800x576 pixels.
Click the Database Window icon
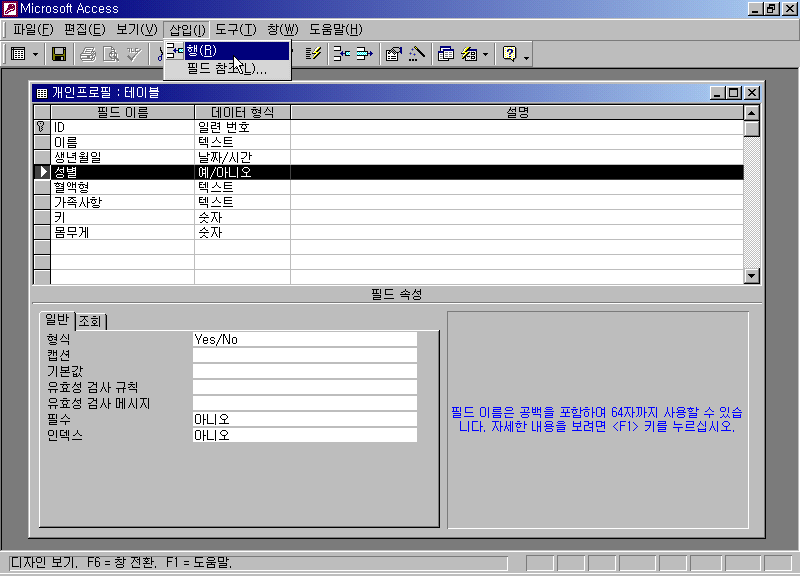coord(446,54)
